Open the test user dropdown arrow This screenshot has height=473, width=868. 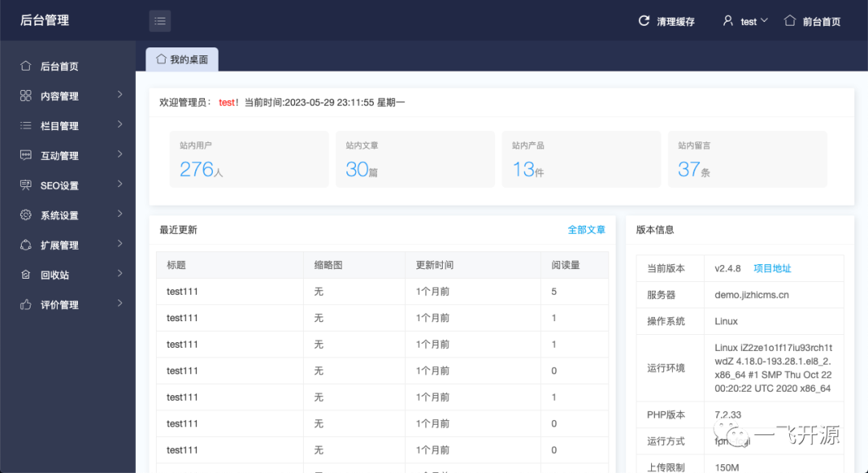764,21
